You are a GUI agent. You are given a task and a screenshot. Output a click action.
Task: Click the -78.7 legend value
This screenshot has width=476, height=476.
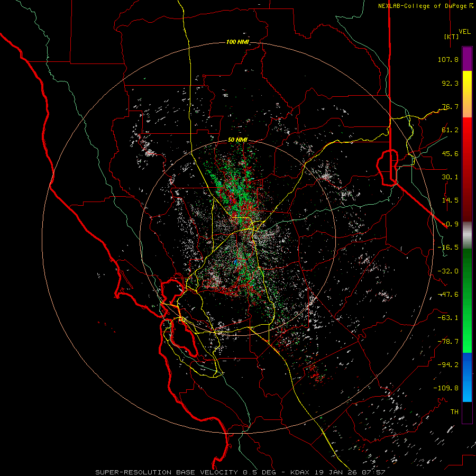coord(448,342)
